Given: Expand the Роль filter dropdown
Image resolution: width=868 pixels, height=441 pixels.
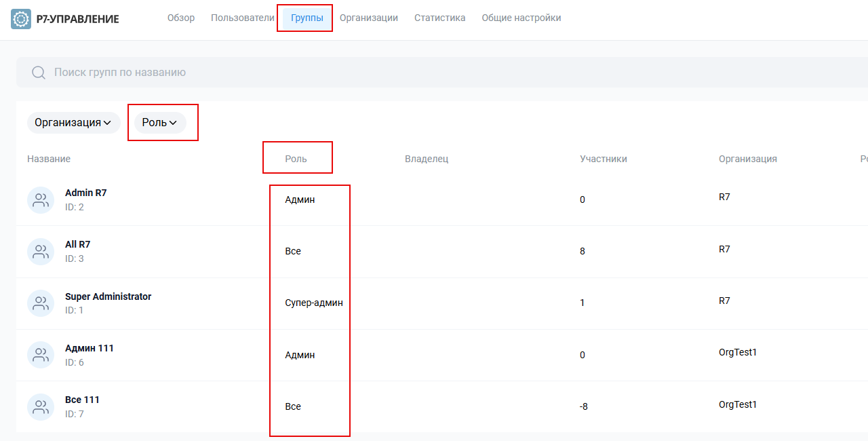Looking at the screenshot, I should 160,123.
